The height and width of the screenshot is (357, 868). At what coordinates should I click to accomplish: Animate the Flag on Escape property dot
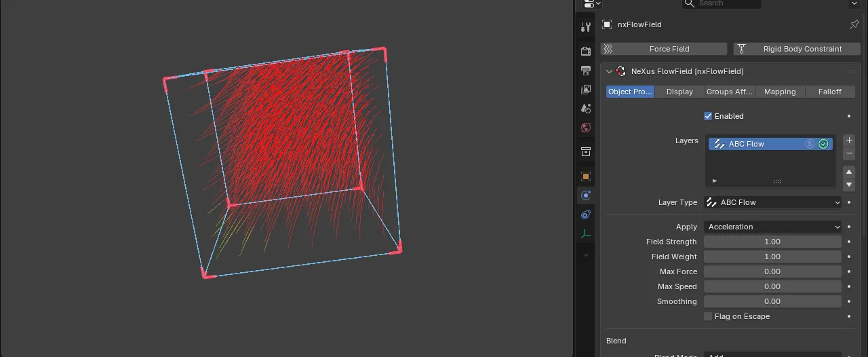point(849,316)
